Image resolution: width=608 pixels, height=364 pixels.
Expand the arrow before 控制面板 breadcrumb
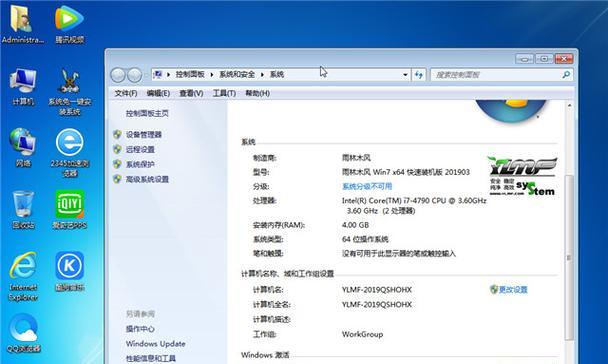(x=168, y=74)
